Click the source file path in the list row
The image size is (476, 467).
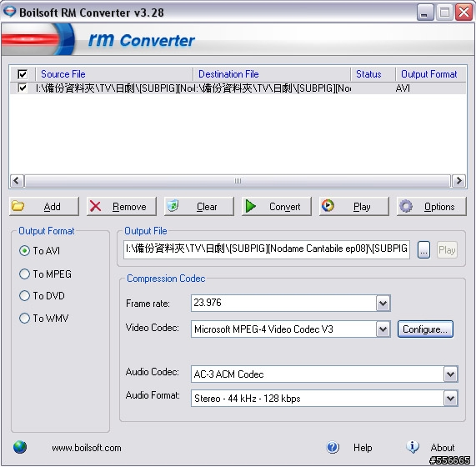114,88
